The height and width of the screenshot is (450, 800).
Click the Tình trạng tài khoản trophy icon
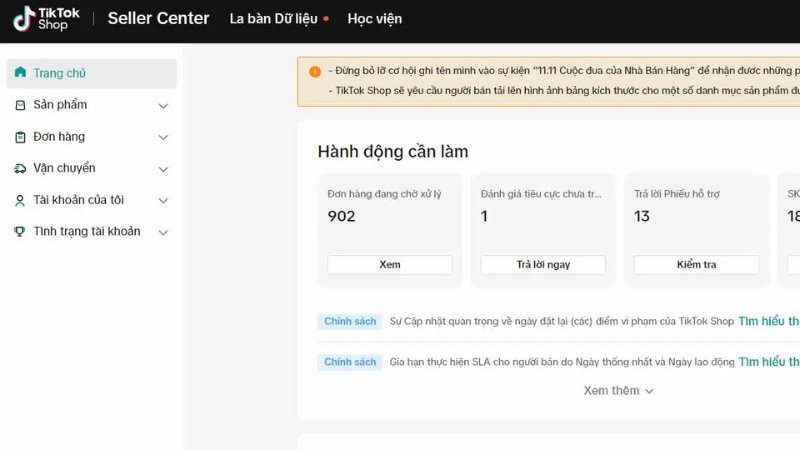[x=20, y=231]
